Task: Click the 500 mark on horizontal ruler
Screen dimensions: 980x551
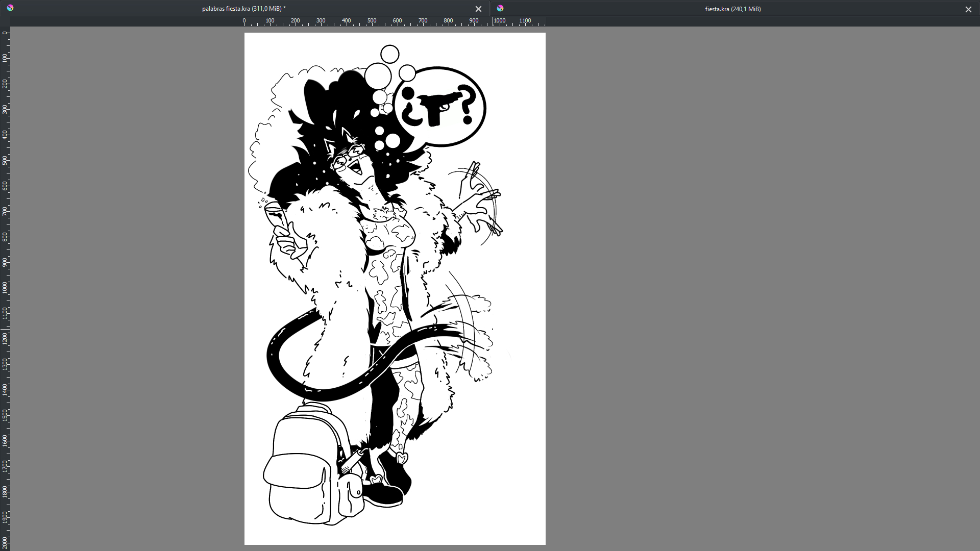Action: tap(372, 21)
